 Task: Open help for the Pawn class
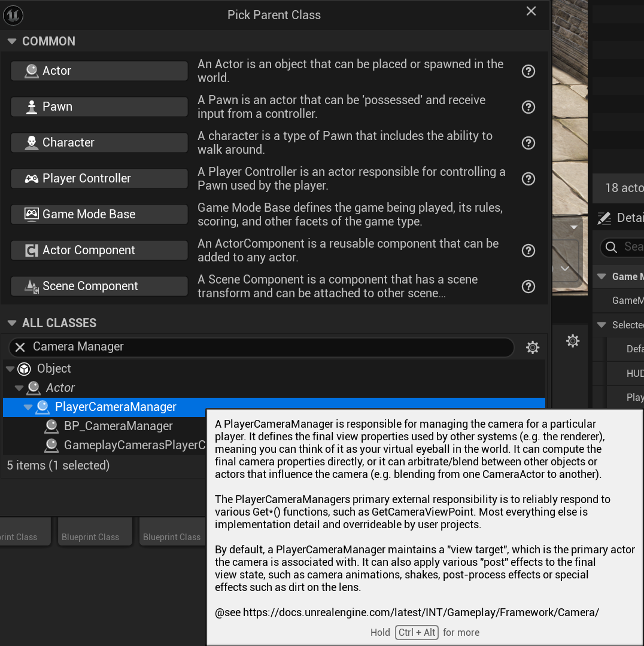pyautogui.click(x=528, y=107)
